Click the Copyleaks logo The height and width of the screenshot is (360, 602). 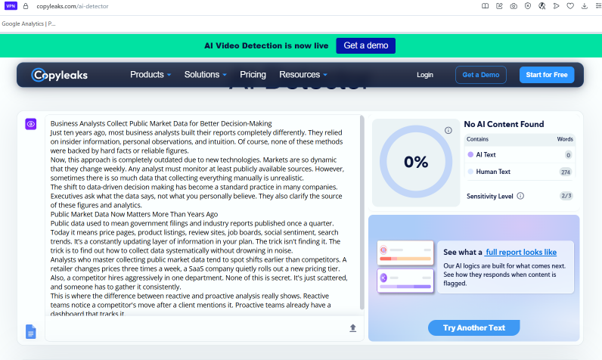point(60,75)
